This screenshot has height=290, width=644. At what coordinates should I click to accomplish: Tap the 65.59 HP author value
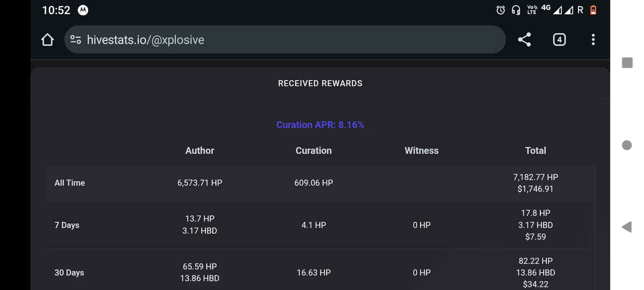pos(200,266)
